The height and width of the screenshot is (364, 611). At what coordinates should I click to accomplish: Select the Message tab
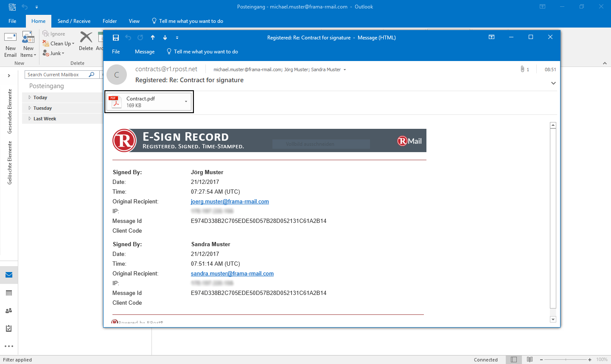(145, 52)
